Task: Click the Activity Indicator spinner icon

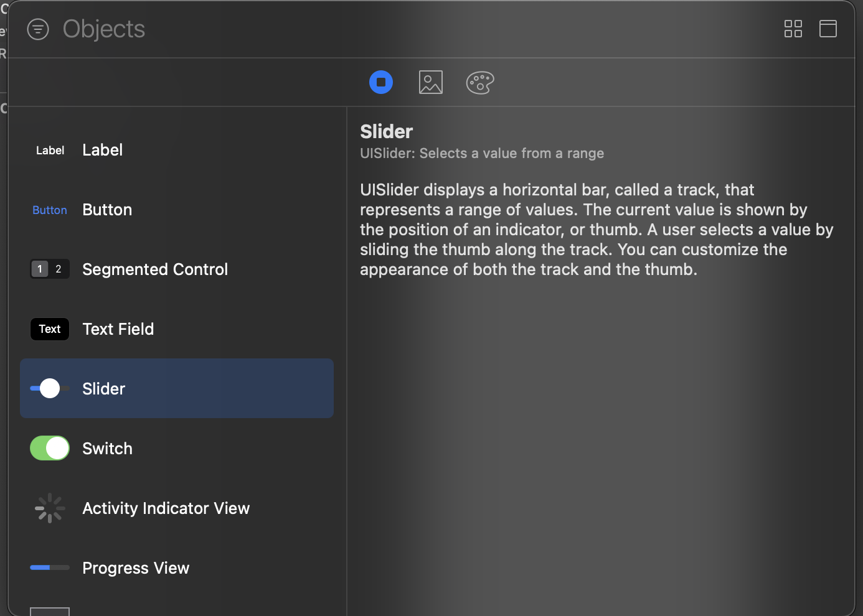Action: [50, 508]
